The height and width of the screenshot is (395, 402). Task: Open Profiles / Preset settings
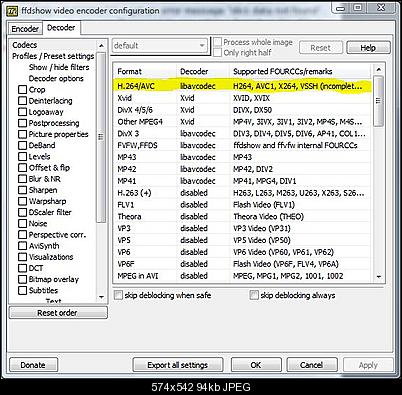point(53,56)
